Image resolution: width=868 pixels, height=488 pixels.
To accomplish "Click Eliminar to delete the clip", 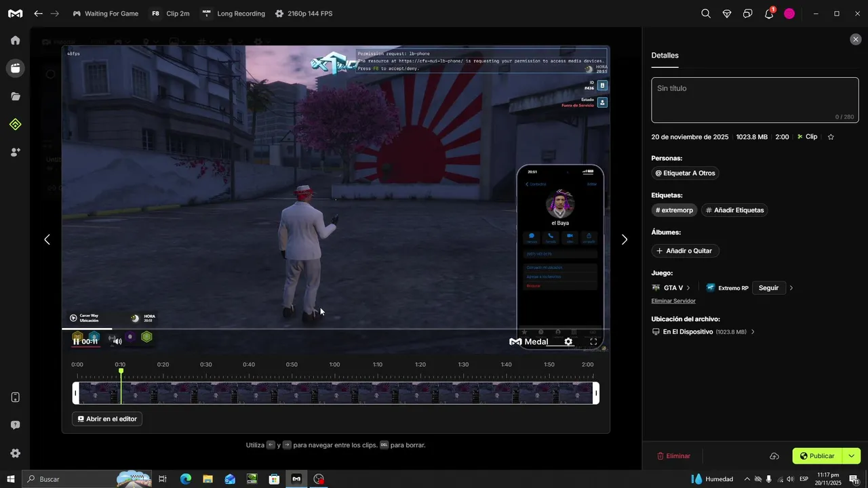I will point(673,456).
